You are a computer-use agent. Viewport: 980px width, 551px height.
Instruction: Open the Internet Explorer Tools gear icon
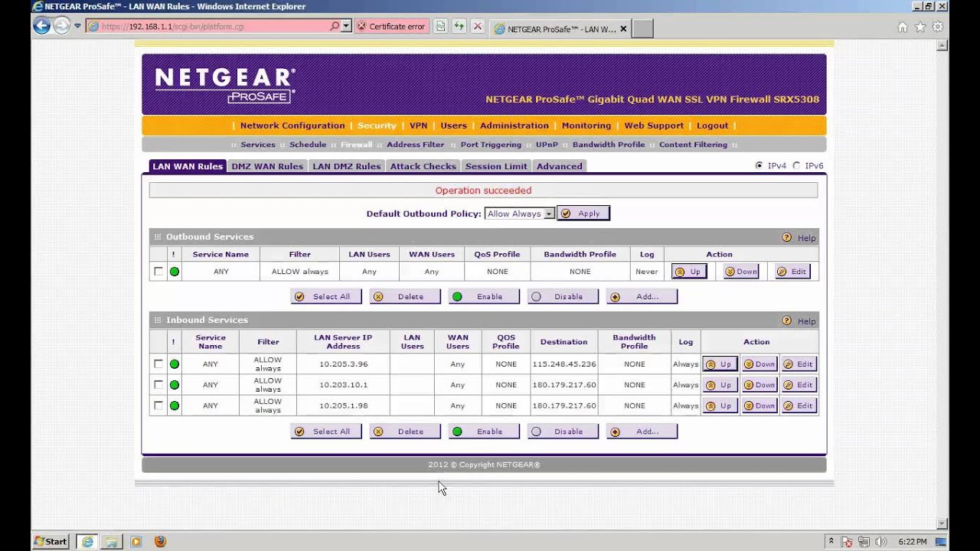(x=937, y=27)
